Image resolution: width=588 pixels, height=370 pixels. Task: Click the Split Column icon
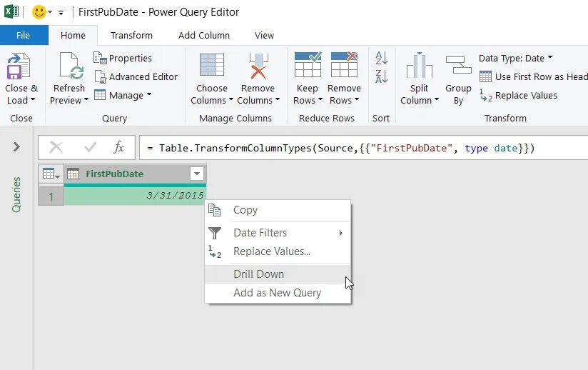click(419, 66)
